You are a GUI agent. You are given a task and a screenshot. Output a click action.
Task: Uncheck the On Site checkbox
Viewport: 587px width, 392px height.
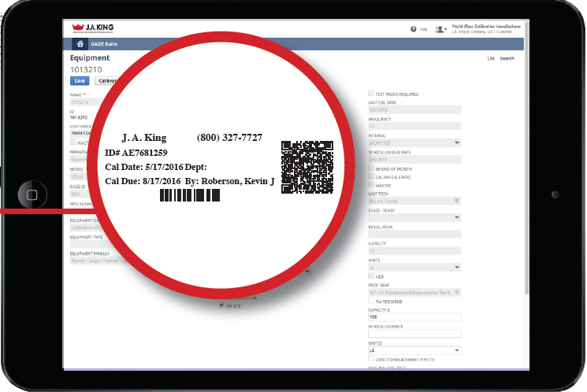click(221, 305)
